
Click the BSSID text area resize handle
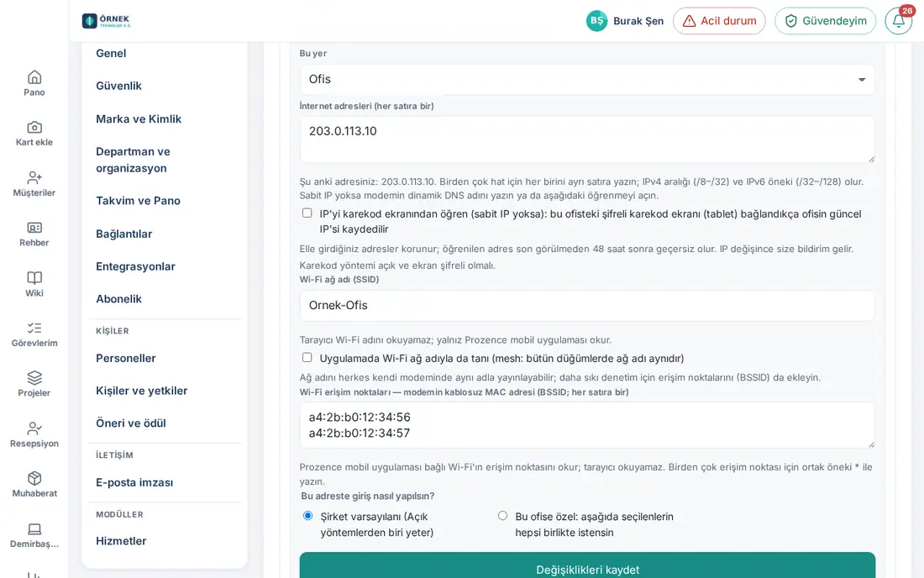(871, 444)
